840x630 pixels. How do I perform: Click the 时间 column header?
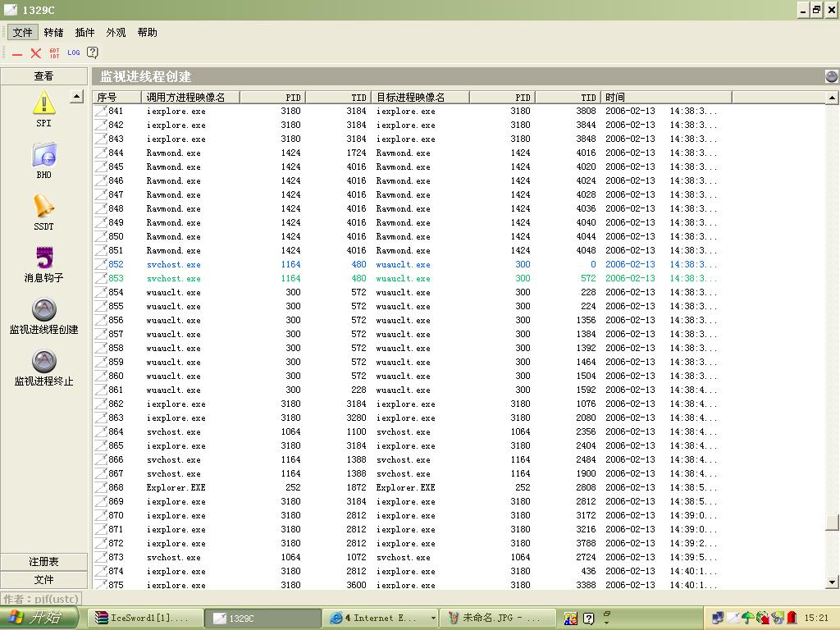click(x=665, y=98)
